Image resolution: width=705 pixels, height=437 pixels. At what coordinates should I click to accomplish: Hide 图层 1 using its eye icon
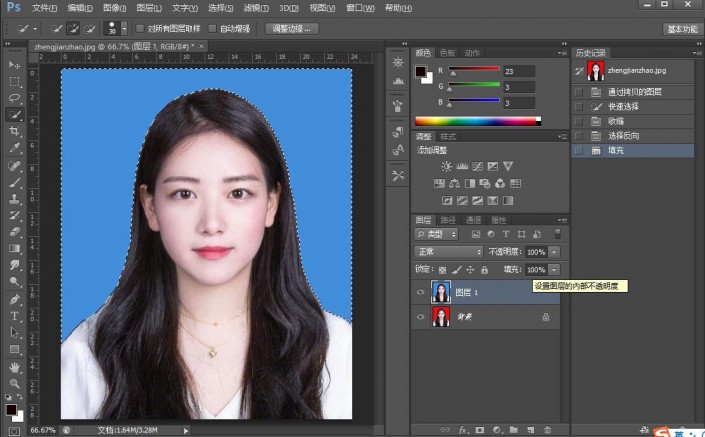tap(420, 292)
